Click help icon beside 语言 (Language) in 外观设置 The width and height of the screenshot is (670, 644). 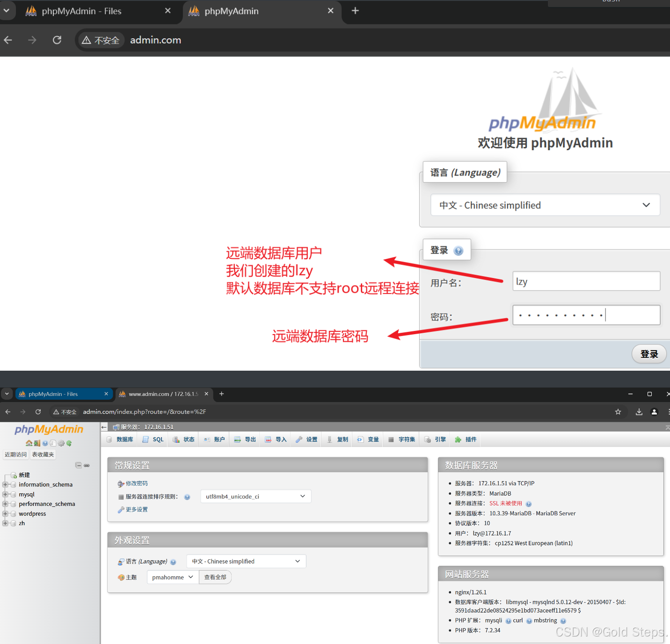[x=173, y=562]
